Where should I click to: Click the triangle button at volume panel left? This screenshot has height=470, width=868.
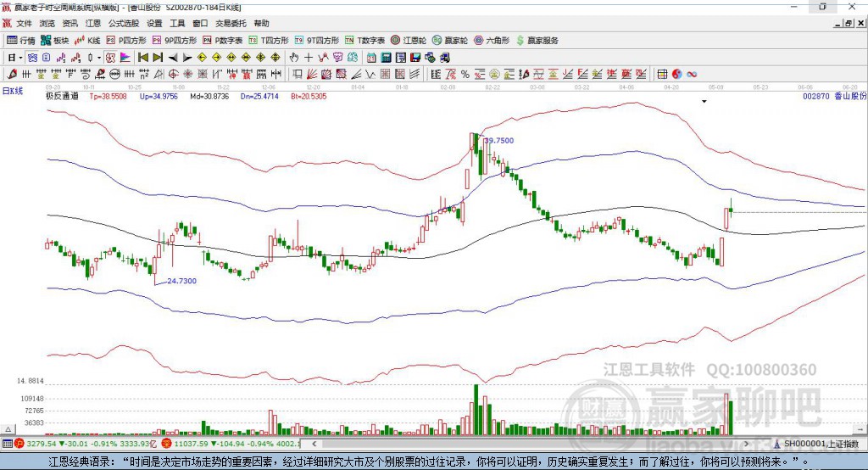pyautogui.click(x=8, y=429)
